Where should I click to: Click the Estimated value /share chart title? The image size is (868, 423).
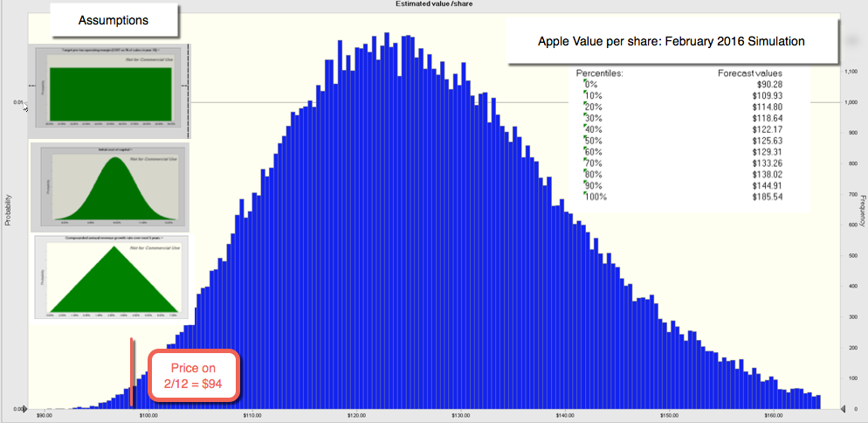tap(434, 3)
